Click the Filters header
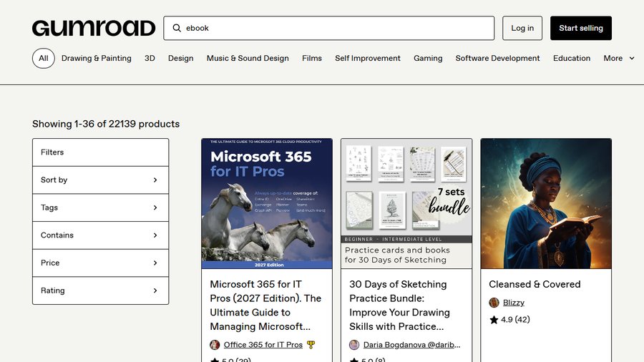Screen dimensions: 644x362 (101, 152)
